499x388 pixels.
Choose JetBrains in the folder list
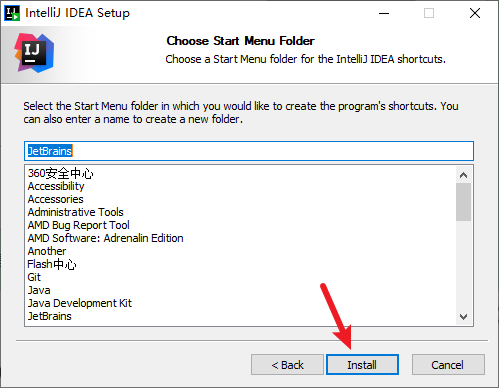pyautogui.click(x=50, y=316)
